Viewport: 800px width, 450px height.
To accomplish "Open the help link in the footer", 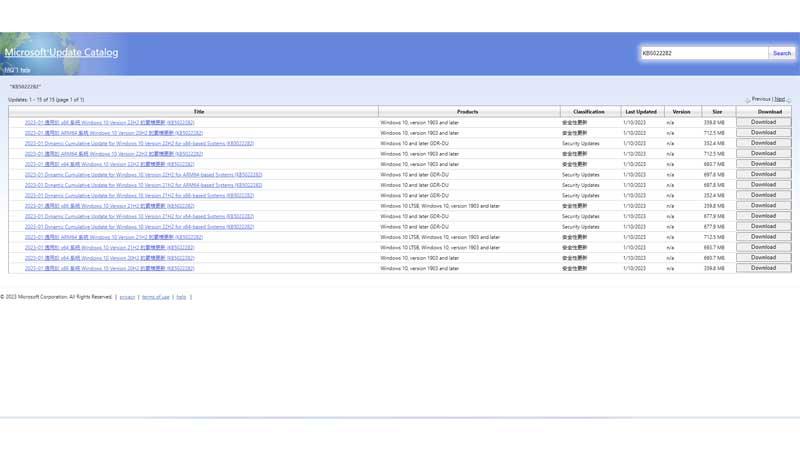I will click(x=181, y=297).
